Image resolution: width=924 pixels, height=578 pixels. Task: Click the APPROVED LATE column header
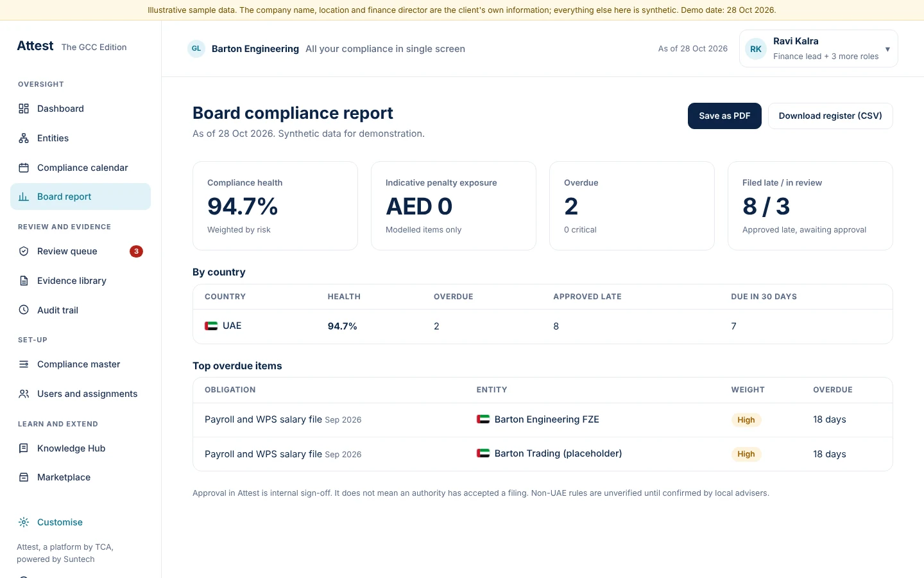[587, 297]
